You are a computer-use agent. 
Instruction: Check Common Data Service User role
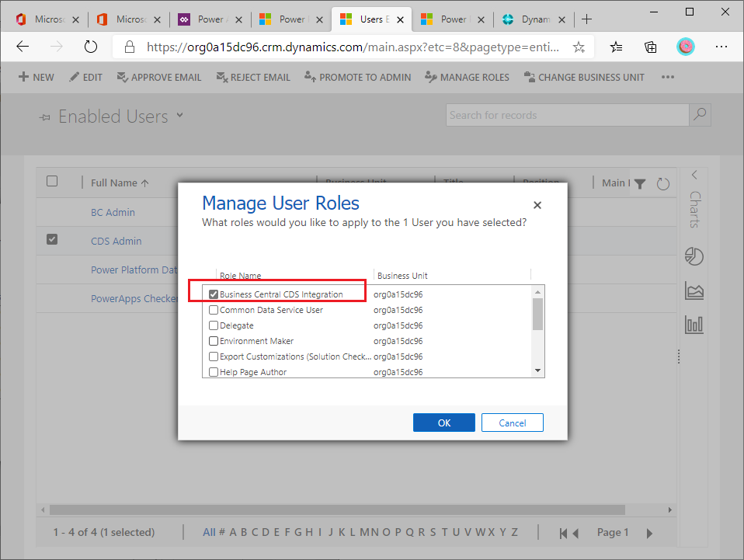click(214, 310)
